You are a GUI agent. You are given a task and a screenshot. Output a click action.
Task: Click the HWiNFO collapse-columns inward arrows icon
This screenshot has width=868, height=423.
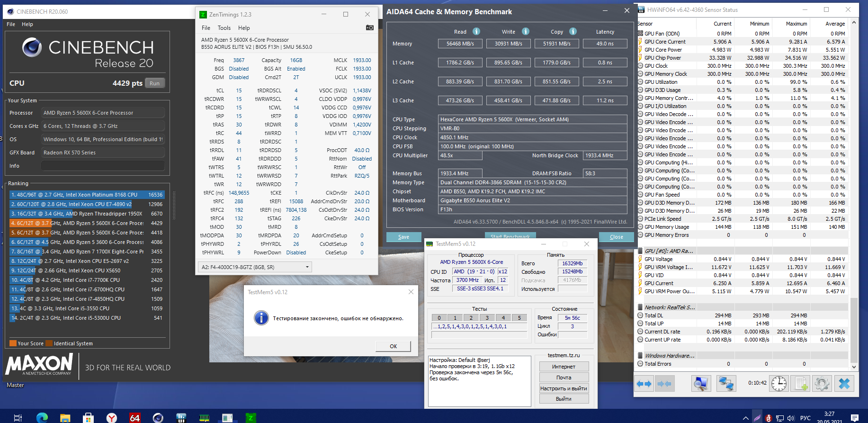click(x=664, y=384)
